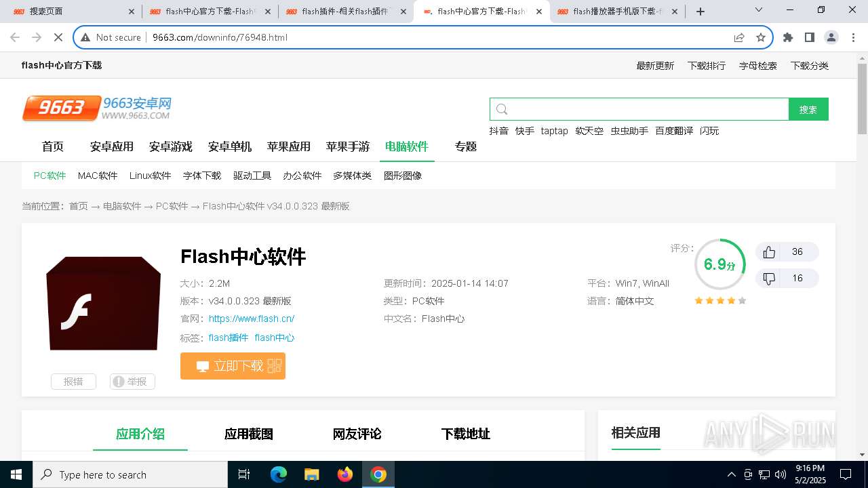
Task: Click 下载排行 in the top bar
Action: tap(707, 66)
